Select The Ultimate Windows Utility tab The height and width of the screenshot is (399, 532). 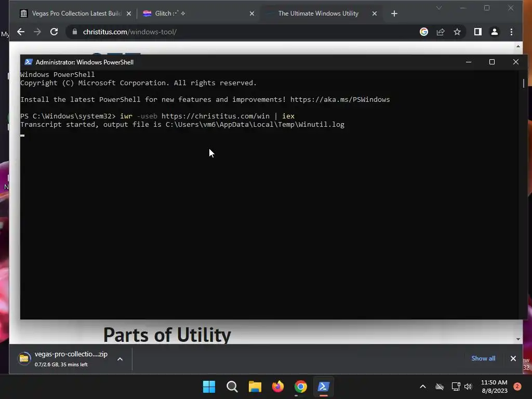pos(321,14)
